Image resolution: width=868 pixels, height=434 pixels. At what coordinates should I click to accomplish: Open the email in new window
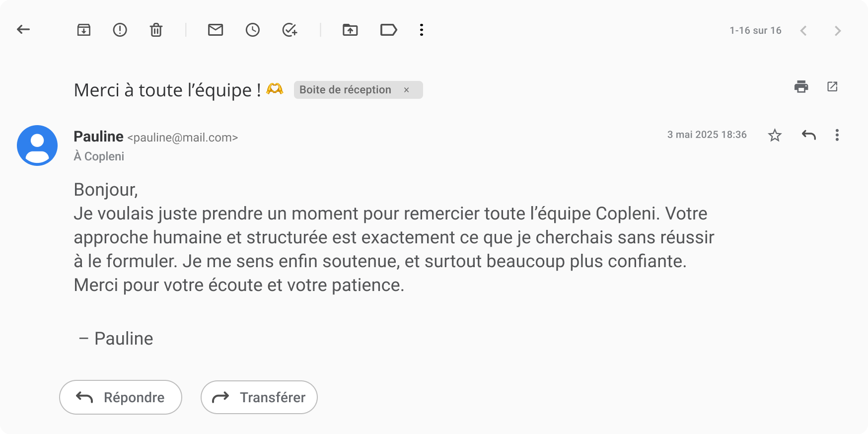[832, 86]
